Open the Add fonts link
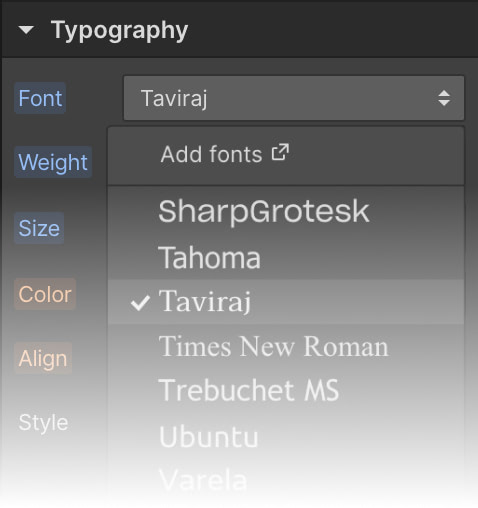This screenshot has height=508, width=478. (x=225, y=154)
